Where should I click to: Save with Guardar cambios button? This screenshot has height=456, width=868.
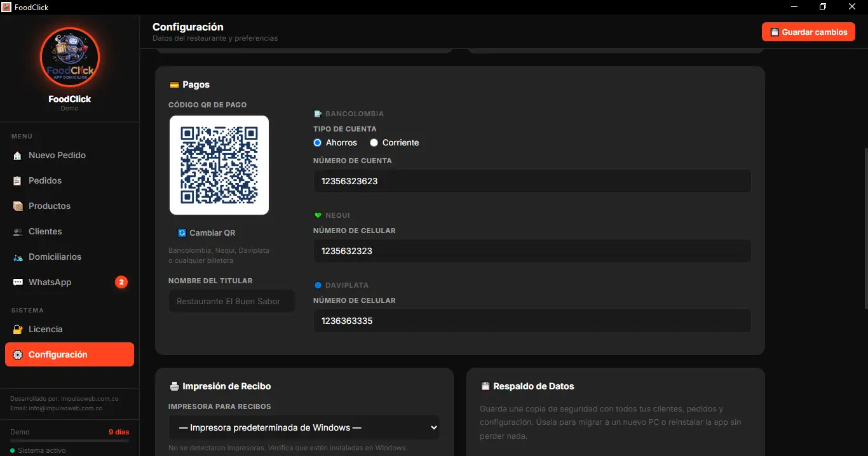click(x=808, y=32)
